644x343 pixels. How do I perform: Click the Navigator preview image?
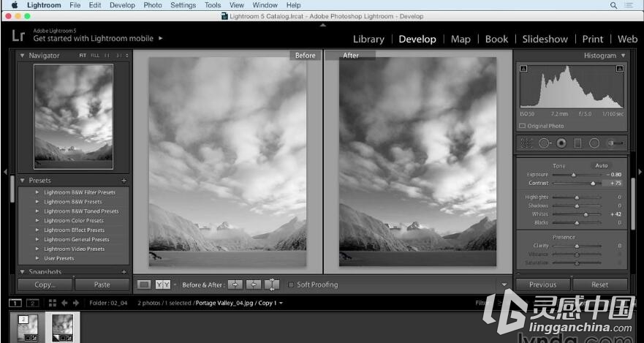tap(74, 116)
